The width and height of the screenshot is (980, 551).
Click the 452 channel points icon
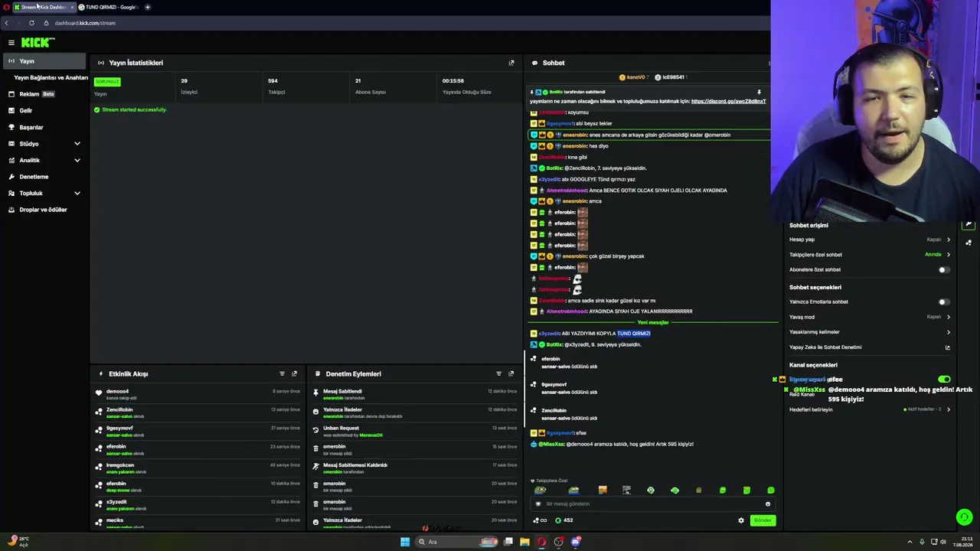[558, 520]
